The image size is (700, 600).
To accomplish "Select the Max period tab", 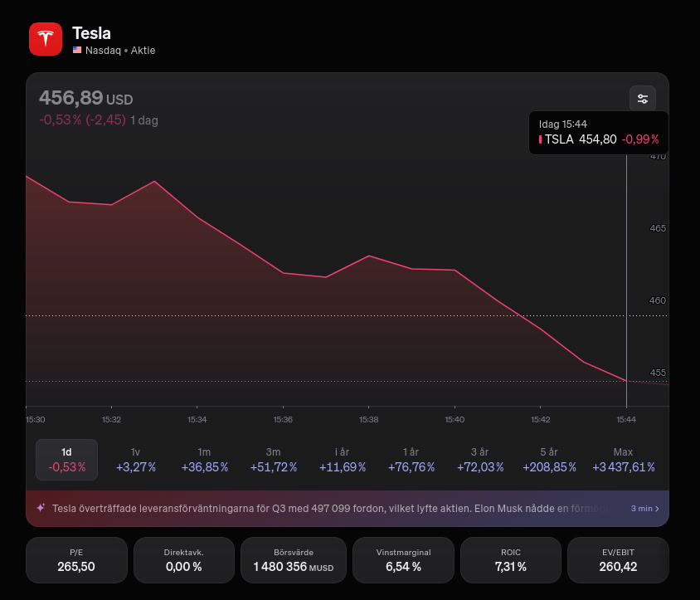I will pos(623,460).
